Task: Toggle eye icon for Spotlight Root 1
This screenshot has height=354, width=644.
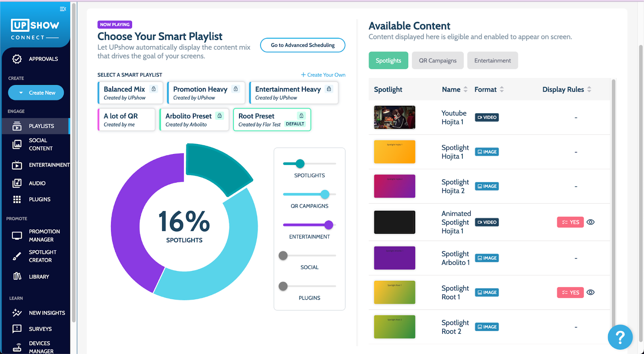Action: coord(590,292)
